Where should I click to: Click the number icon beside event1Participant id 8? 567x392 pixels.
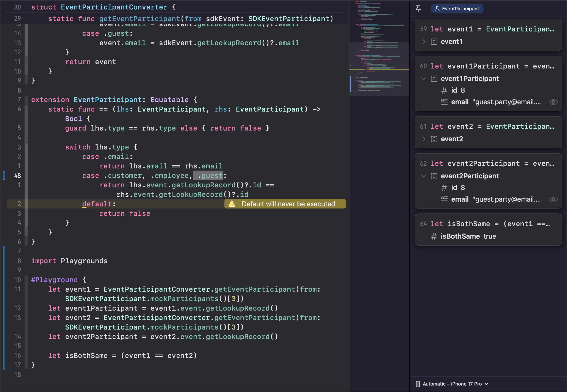click(444, 90)
